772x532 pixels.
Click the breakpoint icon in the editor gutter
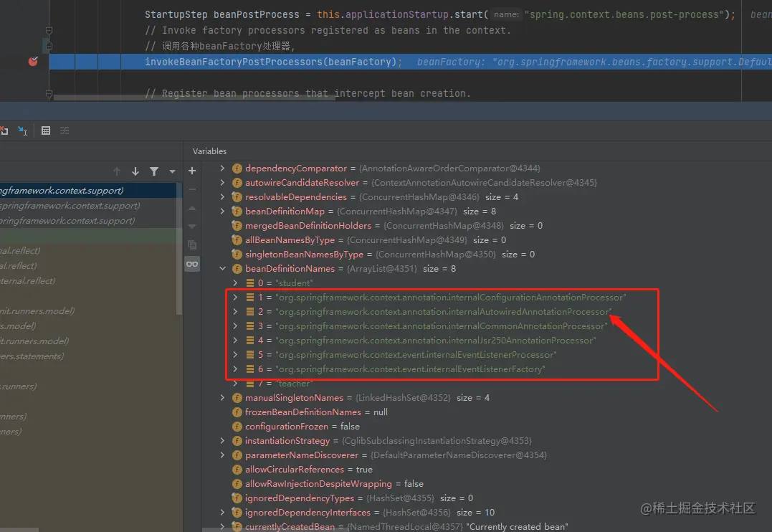pos(33,62)
